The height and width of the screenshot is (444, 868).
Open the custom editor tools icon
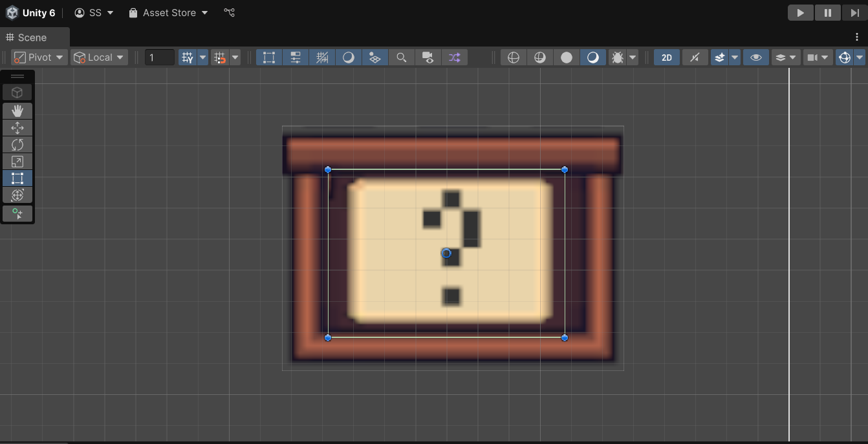coord(17,213)
